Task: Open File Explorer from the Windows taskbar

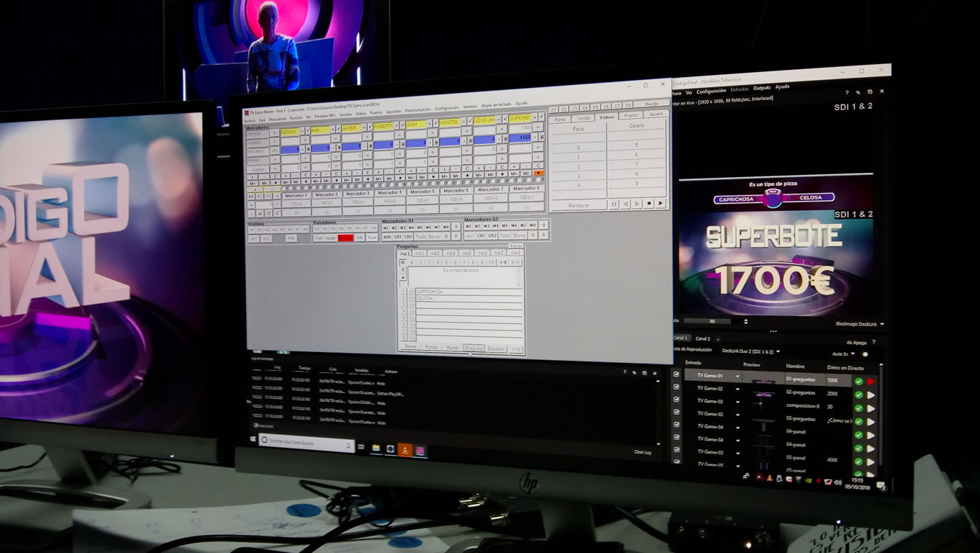Action: (376, 448)
